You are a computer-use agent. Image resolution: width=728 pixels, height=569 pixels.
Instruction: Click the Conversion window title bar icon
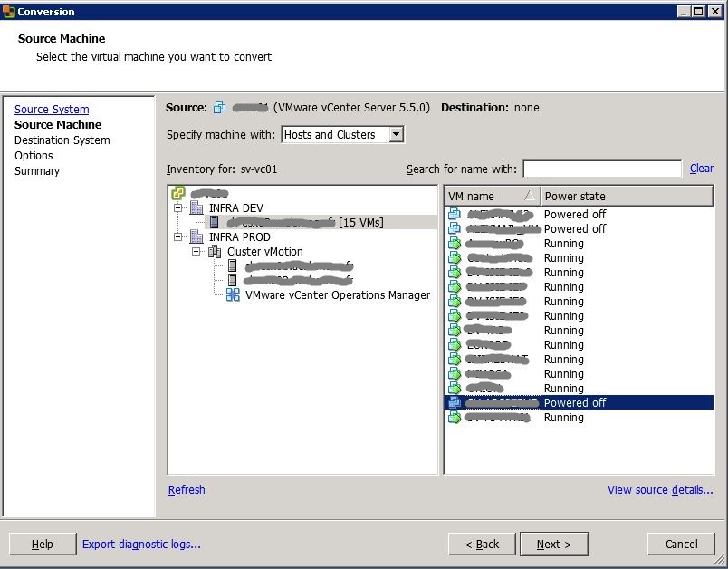pos(8,11)
